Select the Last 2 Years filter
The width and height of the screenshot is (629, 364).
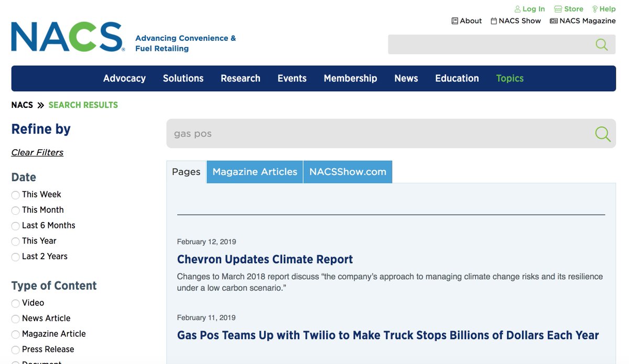(15, 257)
